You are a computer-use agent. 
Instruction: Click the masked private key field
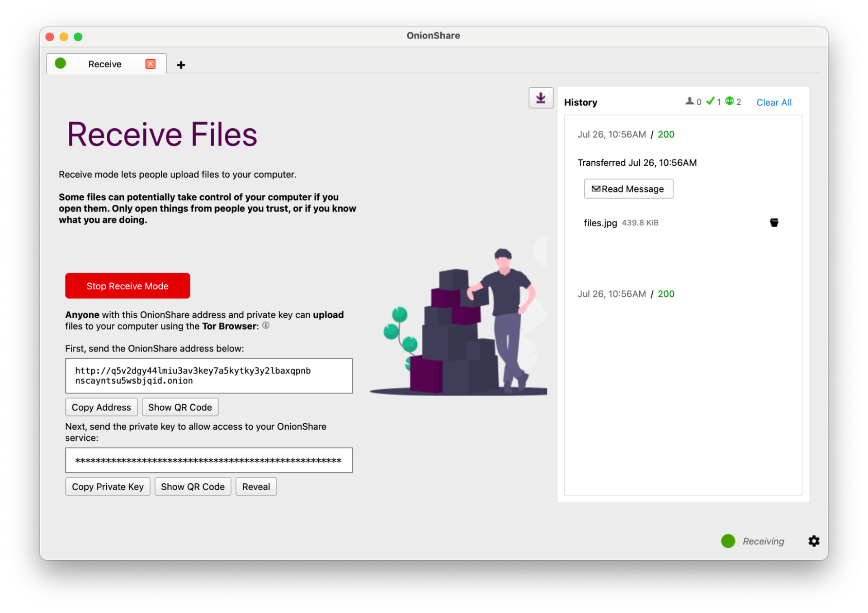coord(209,460)
